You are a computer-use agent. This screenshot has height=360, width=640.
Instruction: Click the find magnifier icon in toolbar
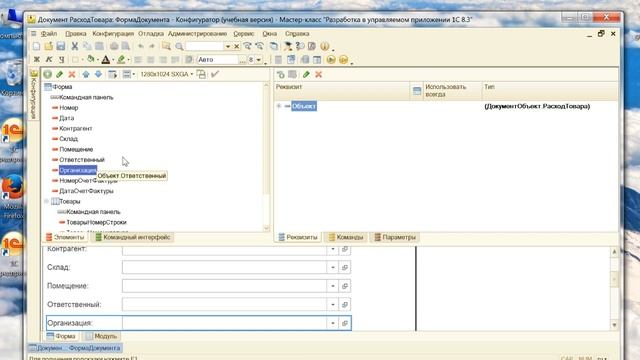click(179, 47)
